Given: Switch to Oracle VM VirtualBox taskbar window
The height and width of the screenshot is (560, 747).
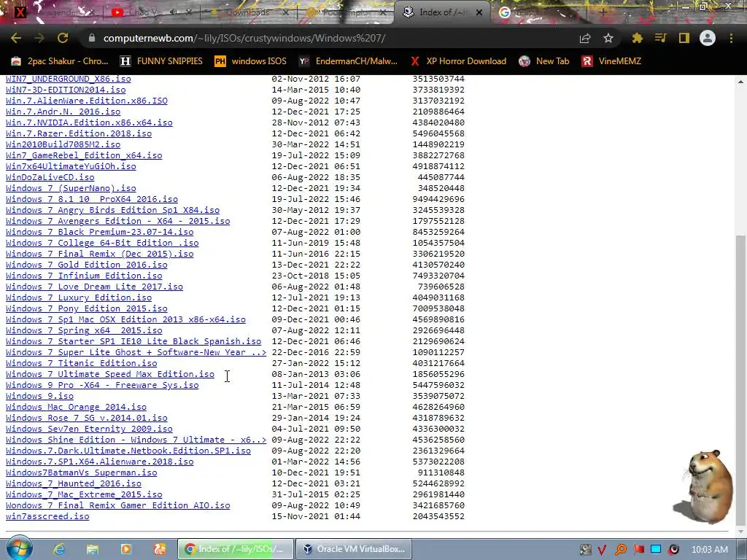Looking at the screenshot, I should pos(355,549).
